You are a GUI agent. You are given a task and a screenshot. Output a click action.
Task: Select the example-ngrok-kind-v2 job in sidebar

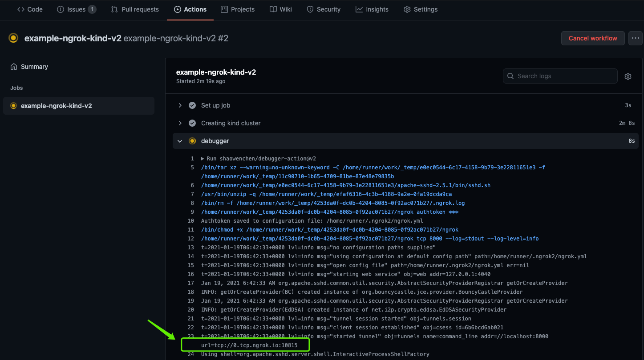pyautogui.click(x=79, y=106)
